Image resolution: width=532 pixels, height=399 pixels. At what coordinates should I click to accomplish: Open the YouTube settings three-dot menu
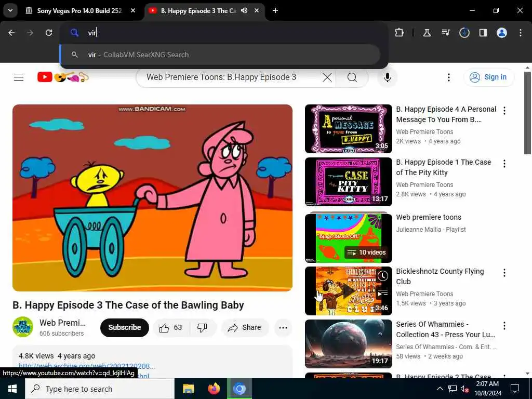tap(448, 77)
